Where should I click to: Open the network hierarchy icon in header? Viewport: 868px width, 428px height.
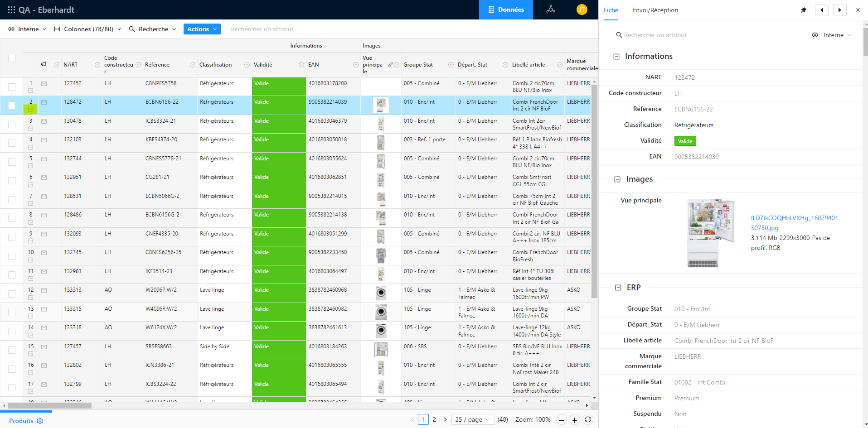tap(551, 10)
